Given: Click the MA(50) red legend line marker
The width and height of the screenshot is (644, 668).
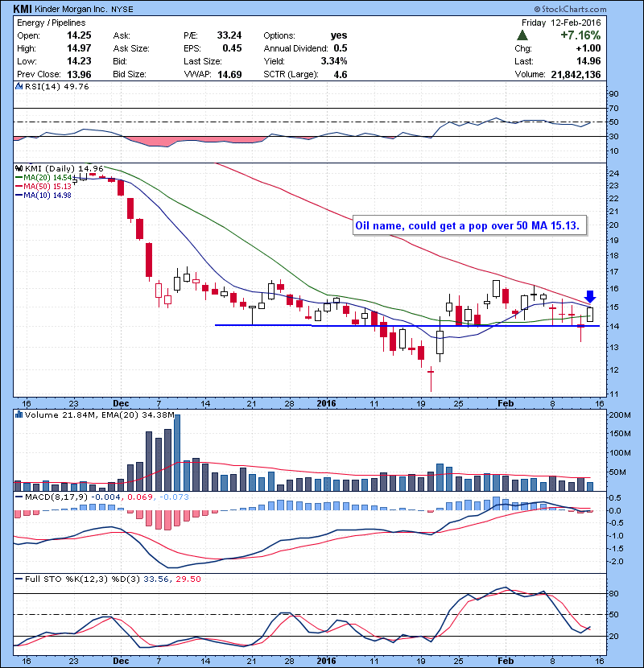Looking at the screenshot, I should point(20,186).
